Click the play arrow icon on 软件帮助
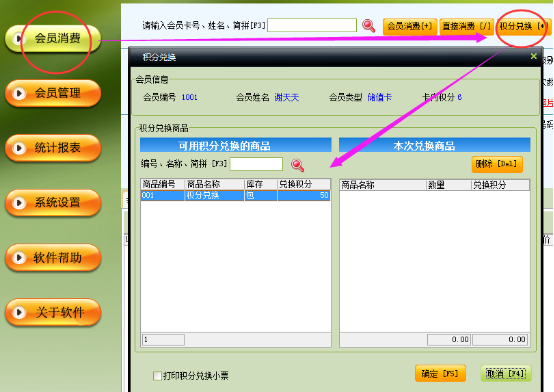The height and width of the screenshot is (392, 554). click(19, 258)
